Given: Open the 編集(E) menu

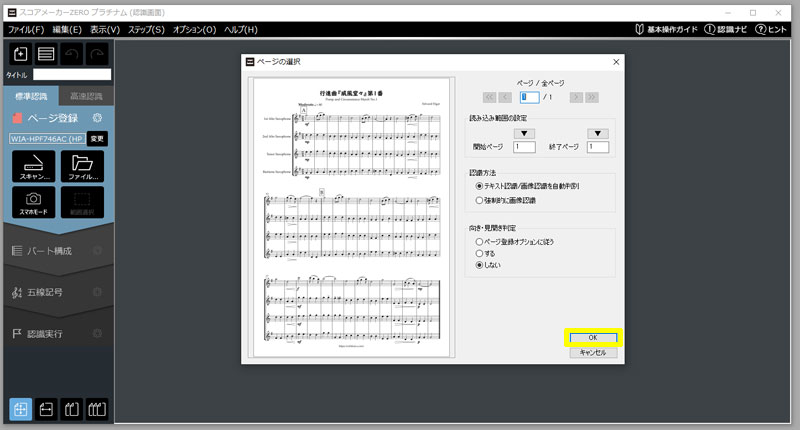Looking at the screenshot, I should [x=67, y=30].
